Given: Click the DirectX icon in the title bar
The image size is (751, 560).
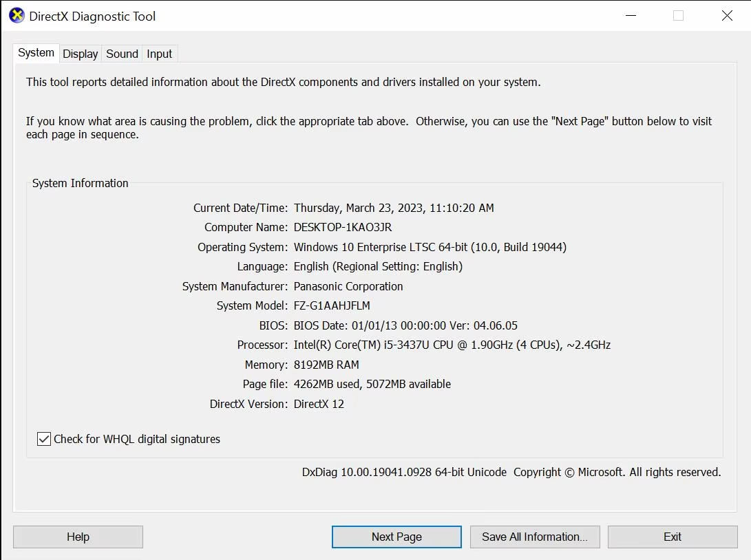Looking at the screenshot, I should [17, 16].
